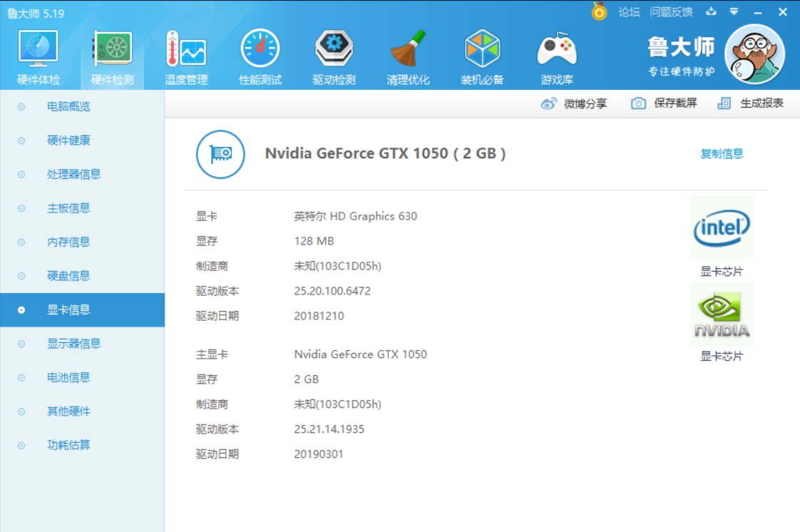Click the graphics card icon beside GTX 1050 title

220,154
